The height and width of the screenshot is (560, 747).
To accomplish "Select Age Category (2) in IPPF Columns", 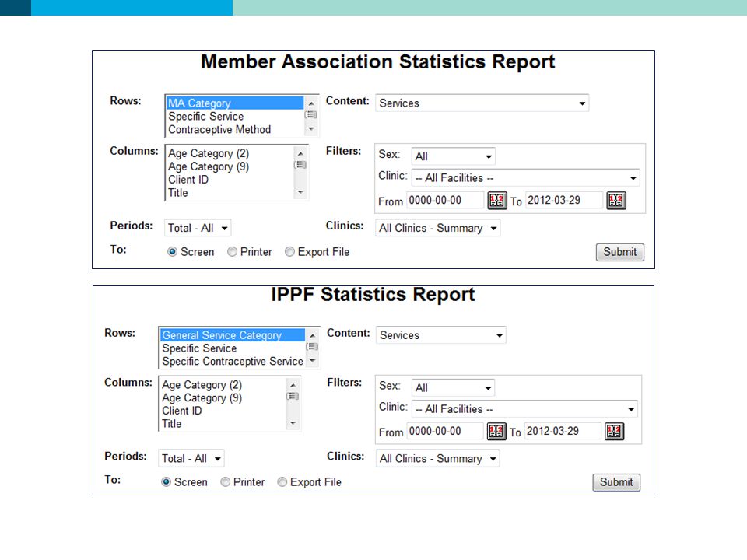I will coord(224,385).
